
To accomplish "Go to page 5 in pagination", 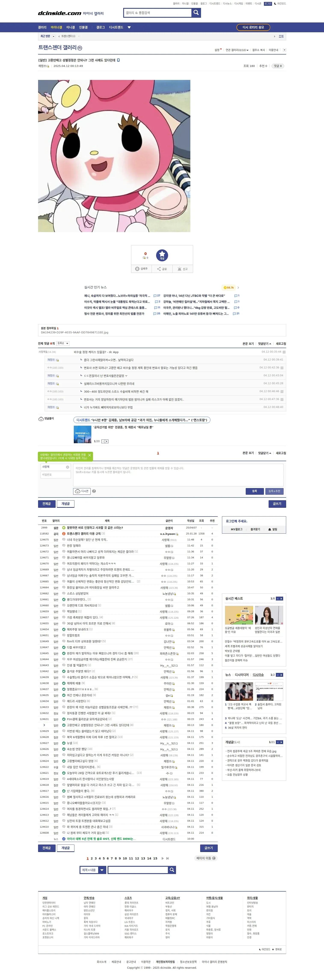I will coord(104,858).
